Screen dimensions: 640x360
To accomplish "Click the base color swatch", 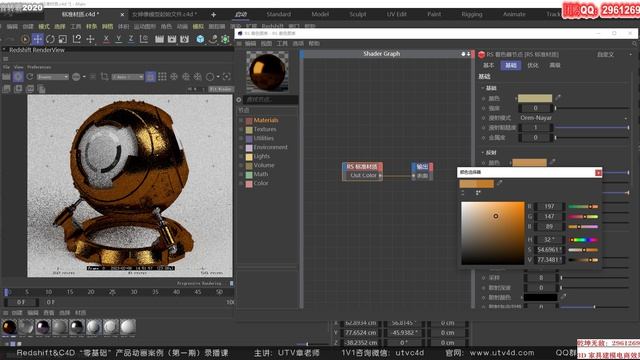I will pyautogui.click(x=535, y=98).
